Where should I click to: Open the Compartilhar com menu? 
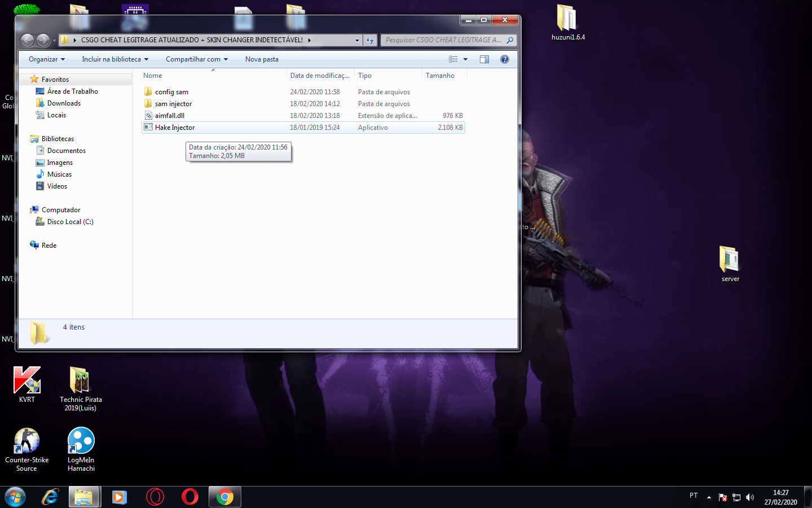coord(197,59)
